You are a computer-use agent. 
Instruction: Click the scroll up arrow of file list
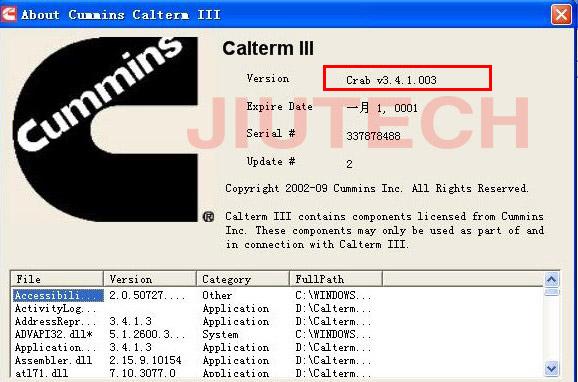pyautogui.click(x=551, y=280)
